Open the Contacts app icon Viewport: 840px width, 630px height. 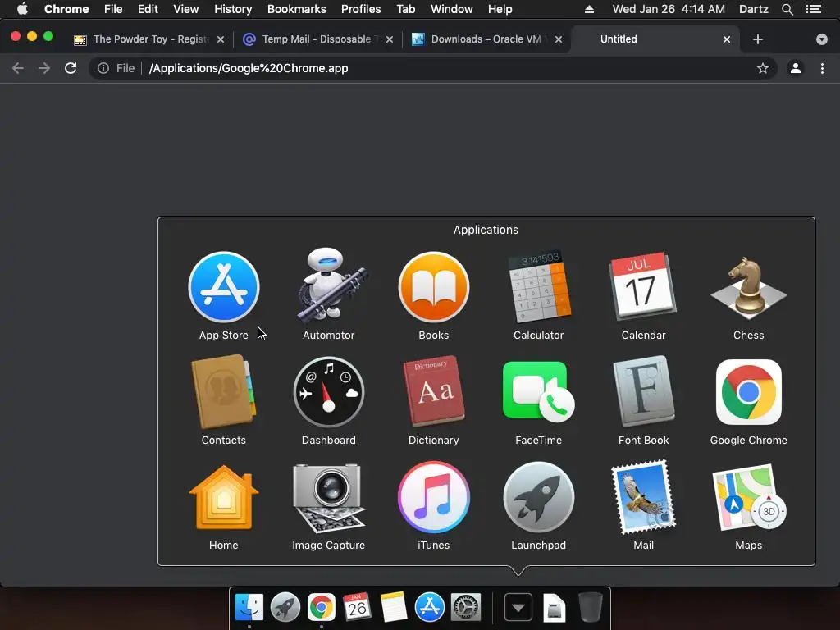tap(224, 392)
